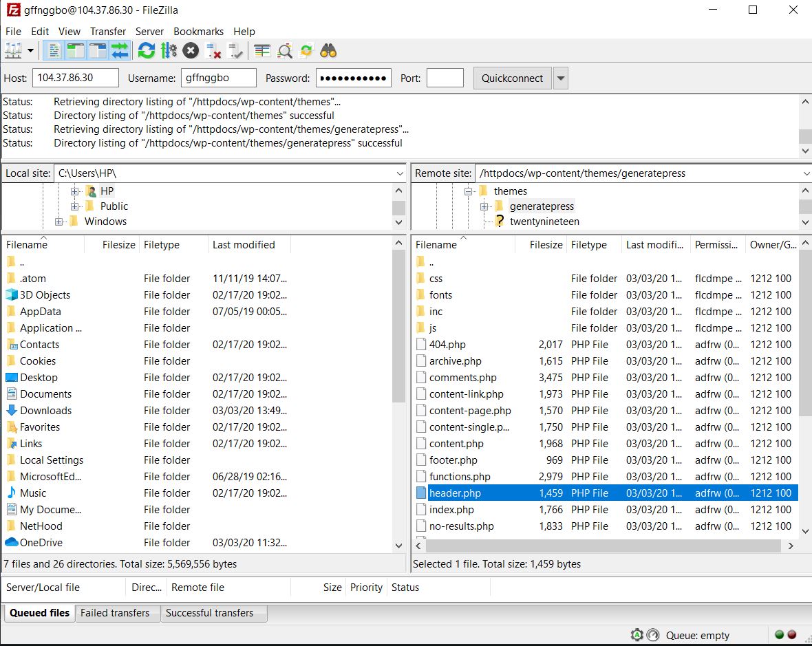
Task: Open the File menu
Action: [13, 32]
